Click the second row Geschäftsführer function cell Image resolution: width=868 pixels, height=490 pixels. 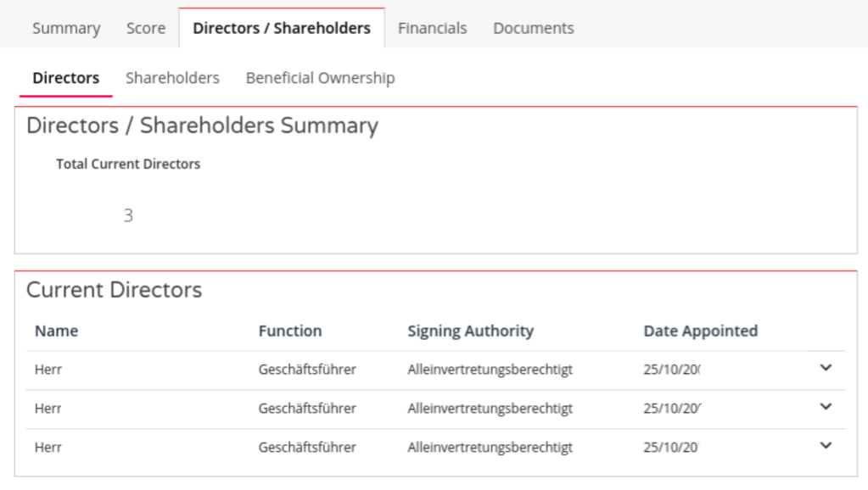point(307,409)
